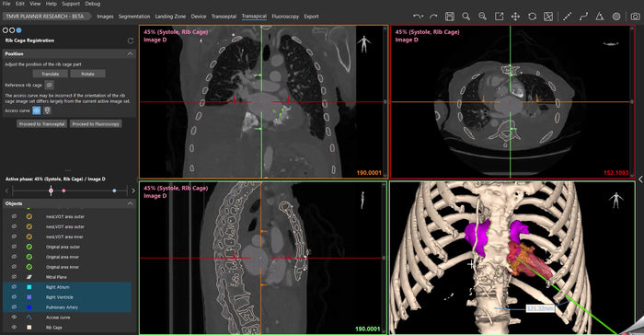Click the orange neoLVOT area inner object icon
The height and width of the screenshot is (335, 644).
(29, 237)
